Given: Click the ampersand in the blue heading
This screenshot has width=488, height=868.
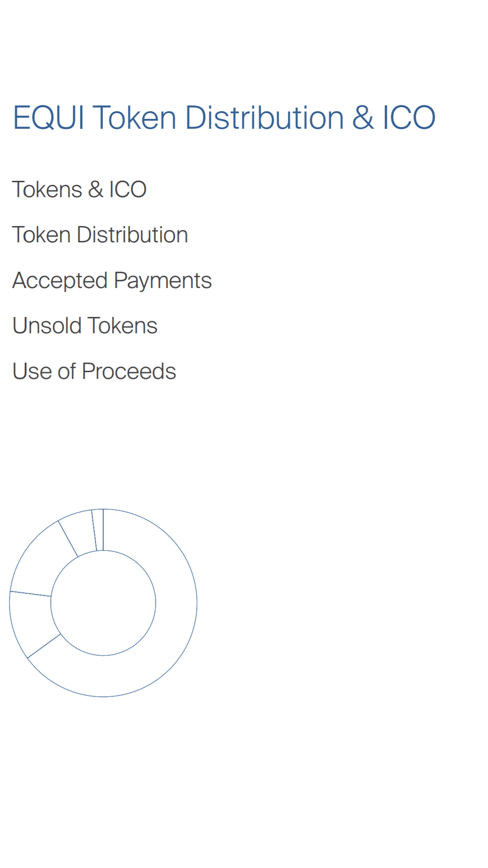Looking at the screenshot, I should tap(363, 118).
